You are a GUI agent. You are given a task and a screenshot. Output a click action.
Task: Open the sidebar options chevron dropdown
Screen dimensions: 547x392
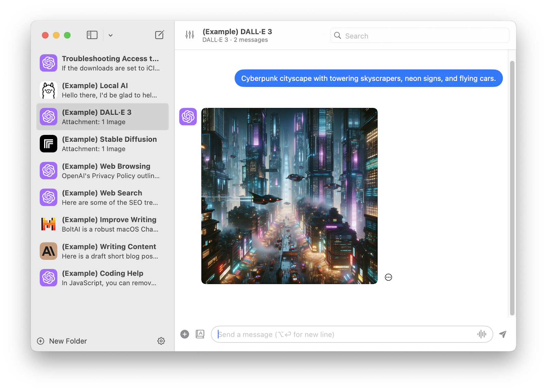110,35
